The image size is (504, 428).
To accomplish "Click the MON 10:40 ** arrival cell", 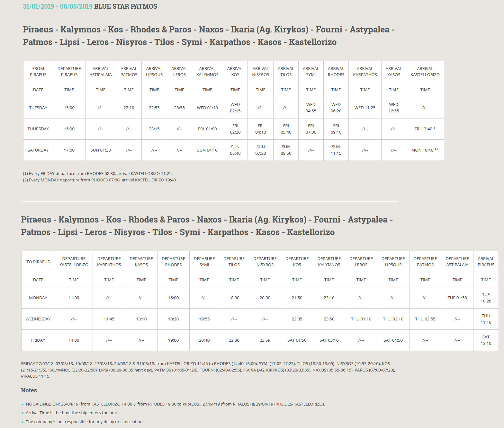I will click(425, 150).
